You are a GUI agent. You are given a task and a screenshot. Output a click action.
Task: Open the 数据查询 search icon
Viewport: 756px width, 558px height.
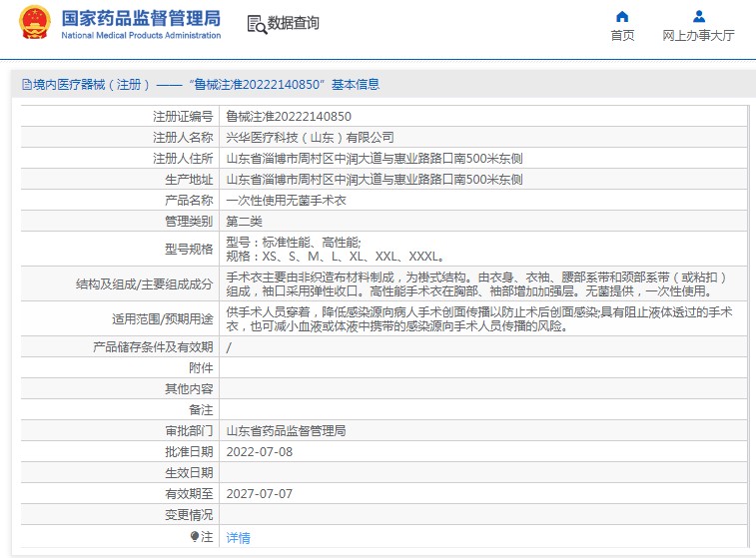257,25
